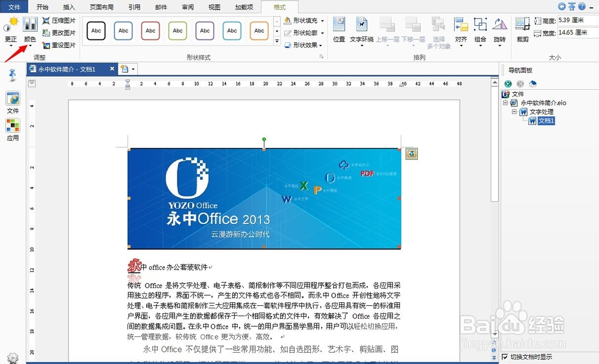Click the heading text 中 office 办公套装软件
The height and width of the screenshot is (364, 599).
[174, 268]
